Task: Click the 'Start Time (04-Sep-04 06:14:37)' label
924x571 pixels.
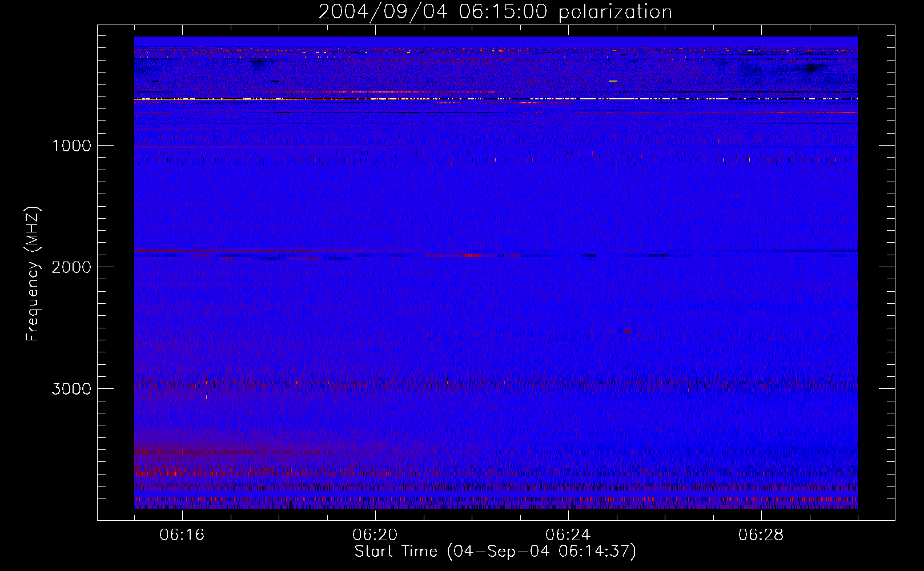Action: point(495,552)
